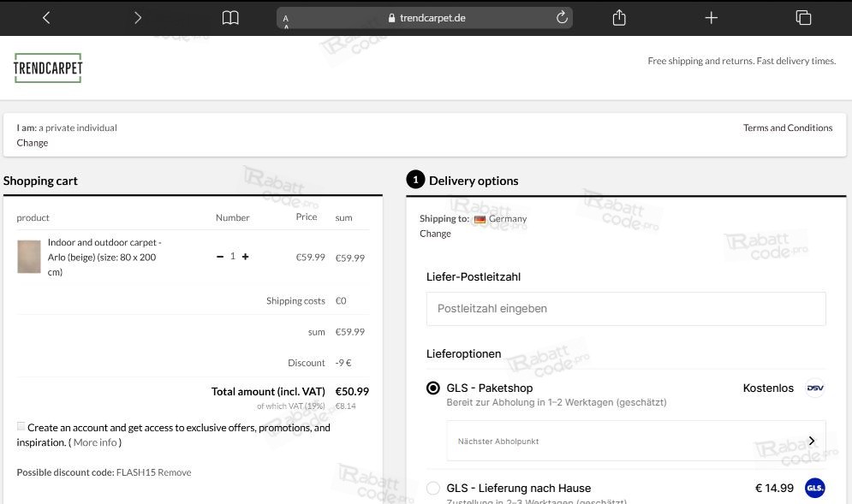Change the shipping country from Germany

click(x=435, y=234)
